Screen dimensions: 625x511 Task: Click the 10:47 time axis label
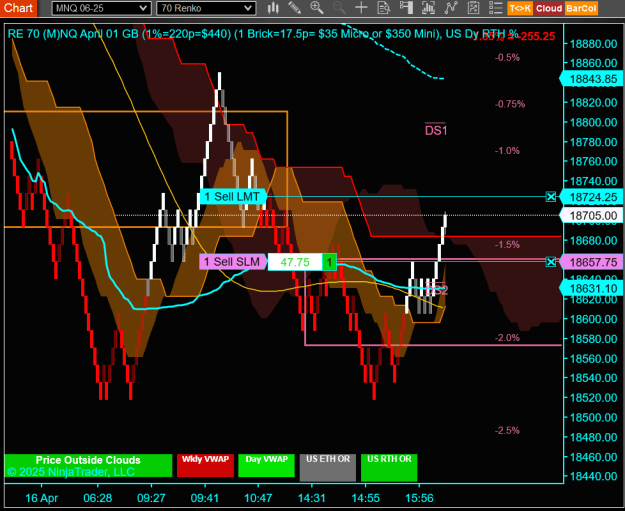tap(258, 498)
